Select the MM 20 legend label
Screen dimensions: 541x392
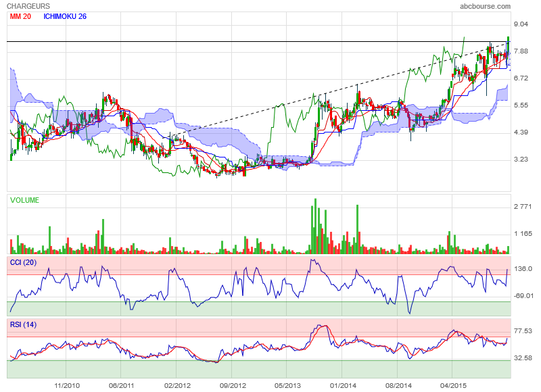click(20, 16)
